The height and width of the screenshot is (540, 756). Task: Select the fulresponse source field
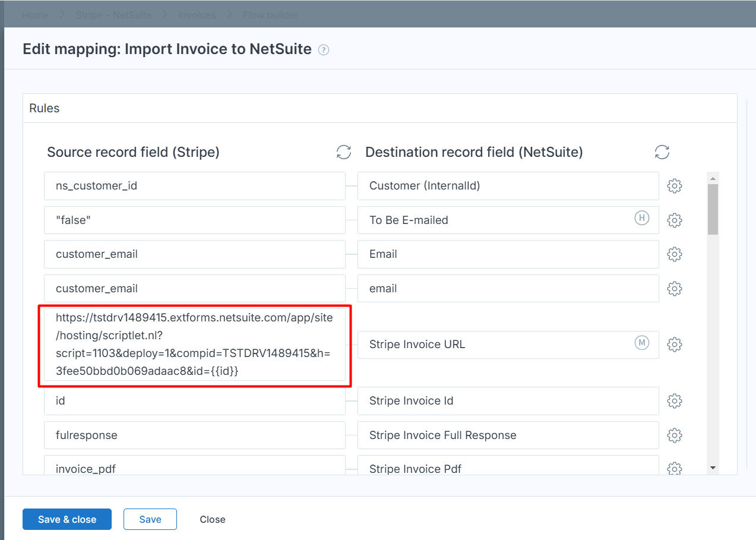click(x=195, y=435)
